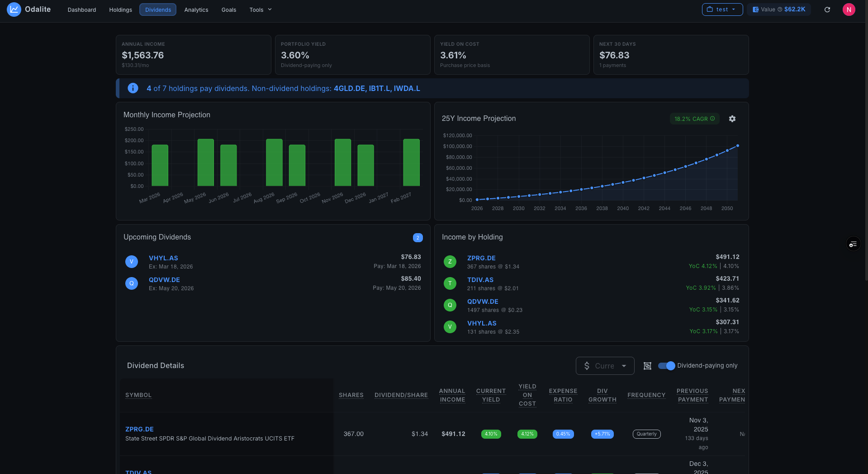The width and height of the screenshot is (868, 474).
Task: Toggle Dividend-paying only switch
Action: click(666, 366)
